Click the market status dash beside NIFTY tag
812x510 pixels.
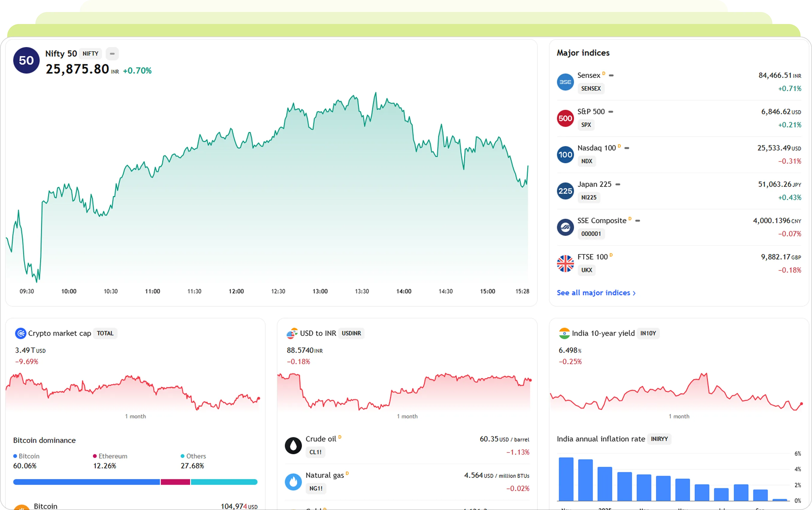click(x=112, y=54)
